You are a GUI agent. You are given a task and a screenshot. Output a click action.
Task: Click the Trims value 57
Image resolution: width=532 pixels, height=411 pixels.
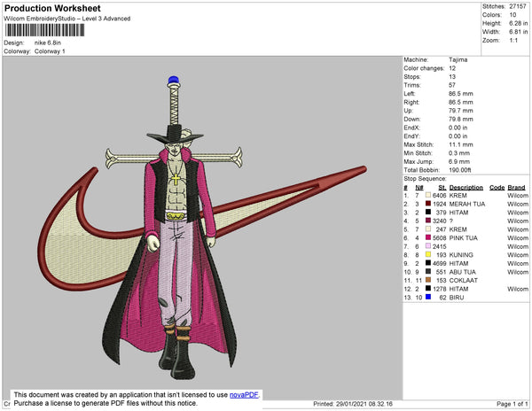pos(452,85)
